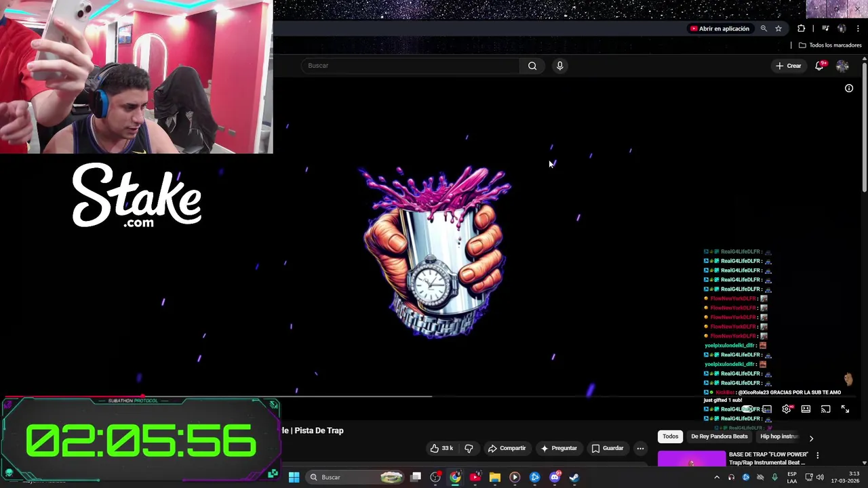Toggle the autoplay switch in player
868x488 pixels.
pos(748,409)
